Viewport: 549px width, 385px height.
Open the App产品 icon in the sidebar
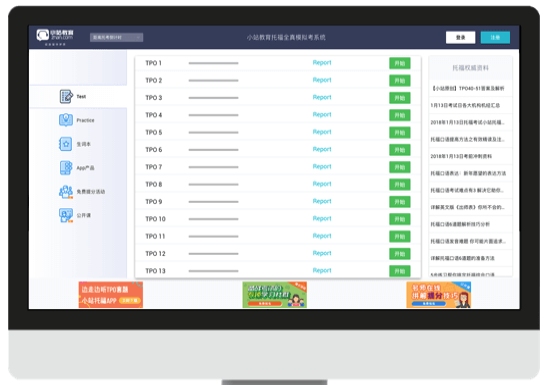tap(66, 168)
